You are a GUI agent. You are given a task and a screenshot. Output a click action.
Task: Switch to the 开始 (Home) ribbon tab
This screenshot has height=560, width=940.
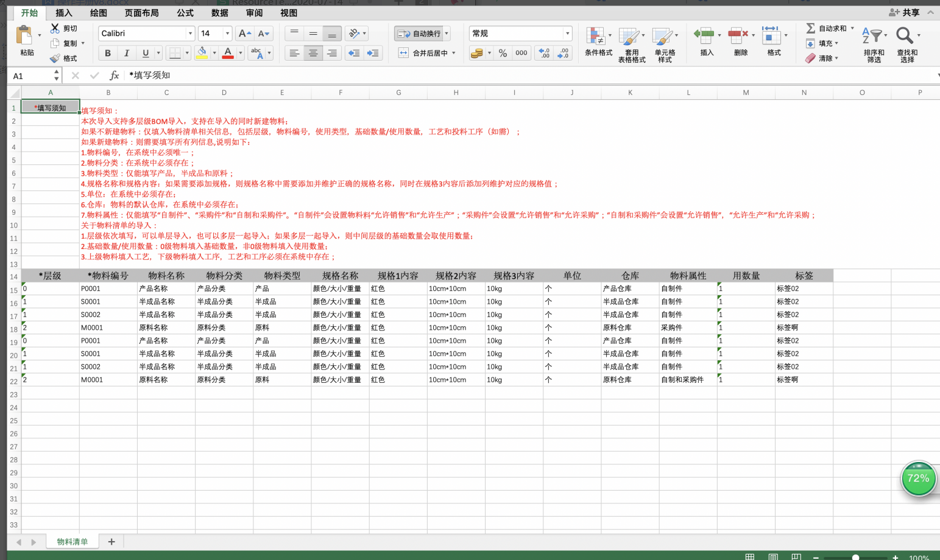tap(29, 13)
